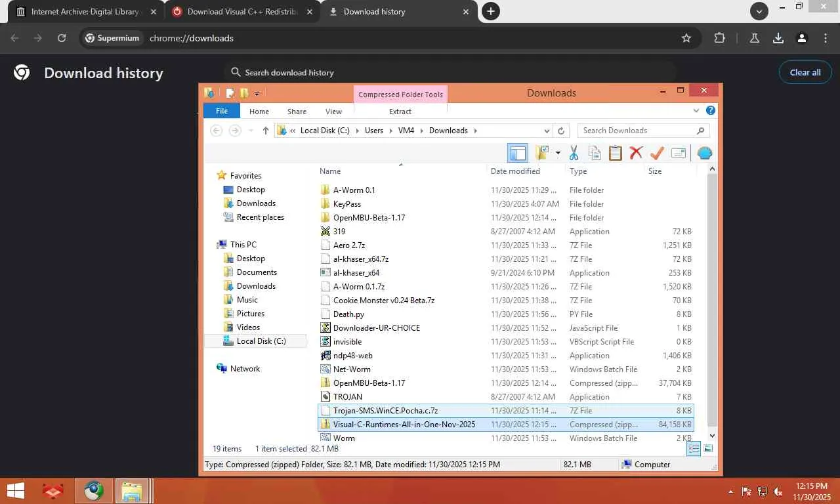Select the Downloader-UR-CHOICE script icon

(325, 328)
